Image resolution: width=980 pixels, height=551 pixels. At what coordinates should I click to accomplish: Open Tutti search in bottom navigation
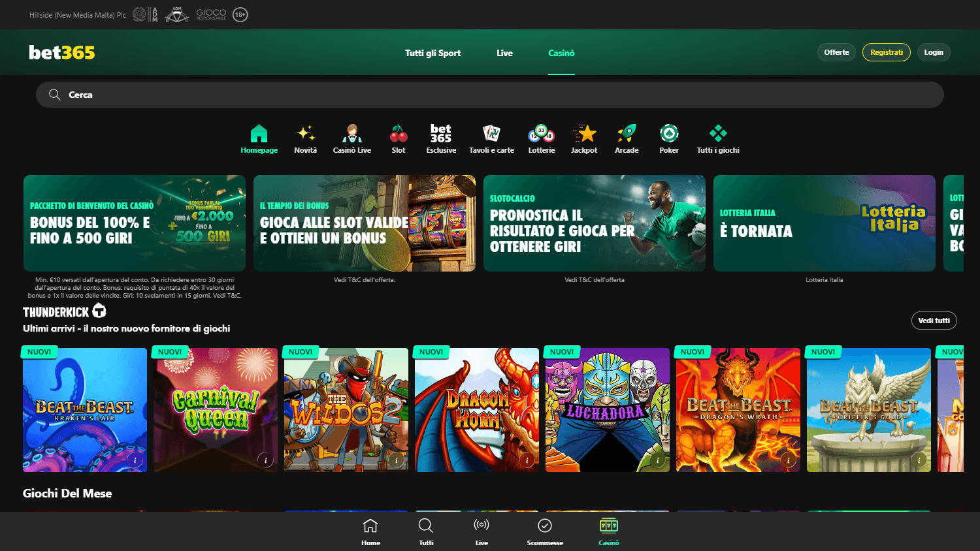pyautogui.click(x=426, y=531)
